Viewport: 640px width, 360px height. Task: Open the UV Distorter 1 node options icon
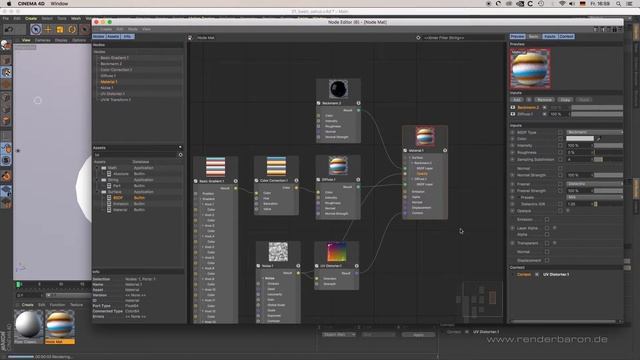pyautogui.click(x=356, y=266)
